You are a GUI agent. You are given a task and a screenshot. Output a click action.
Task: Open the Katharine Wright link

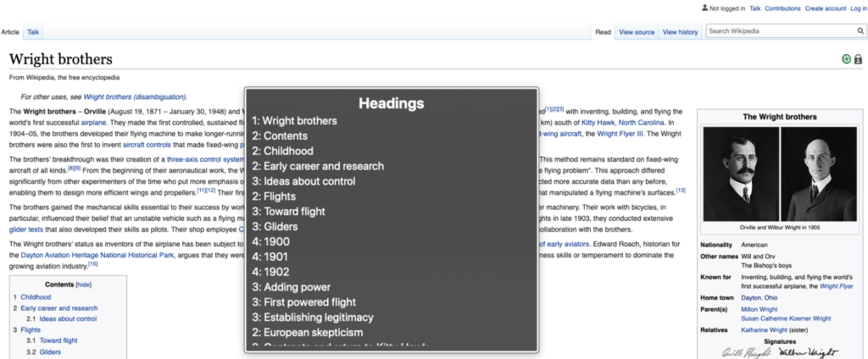(x=765, y=330)
